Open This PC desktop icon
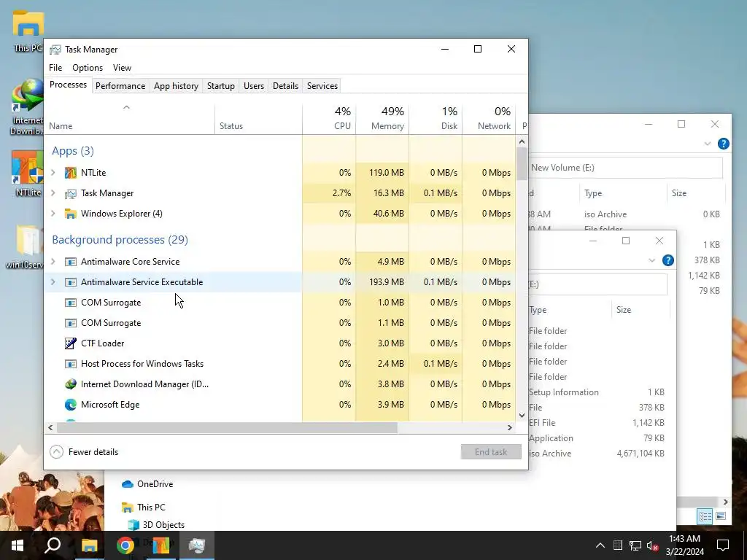Image resolution: width=747 pixels, height=560 pixels. point(28,31)
